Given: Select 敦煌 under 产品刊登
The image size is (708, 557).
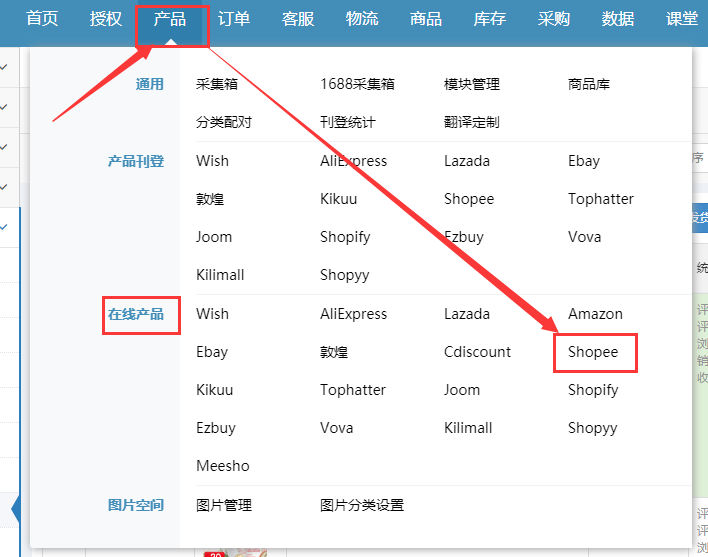Looking at the screenshot, I should point(210,199).
